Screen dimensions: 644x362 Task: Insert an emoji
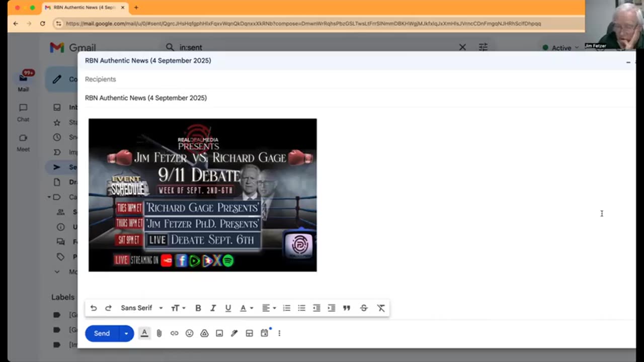point(189,333)
